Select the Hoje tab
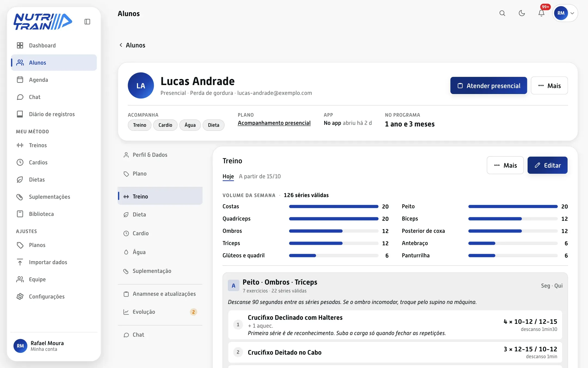 (228, 176)
